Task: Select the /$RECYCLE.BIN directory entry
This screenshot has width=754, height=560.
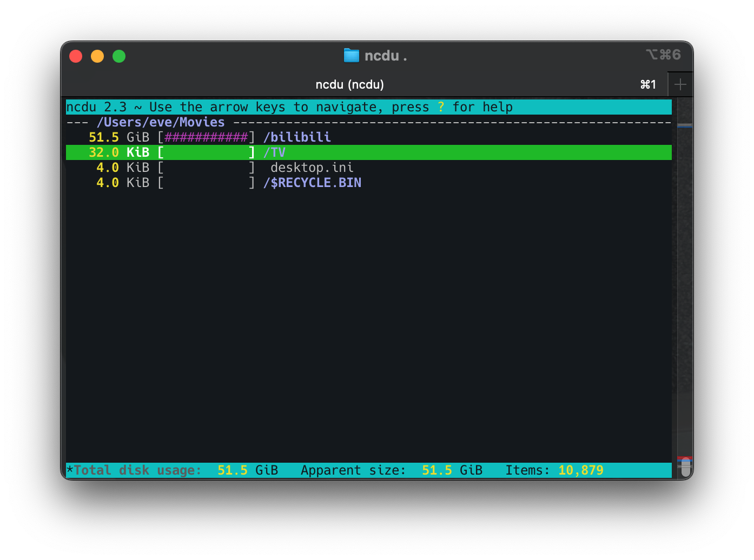Action: pyautogui.click(x=313, y=183)
